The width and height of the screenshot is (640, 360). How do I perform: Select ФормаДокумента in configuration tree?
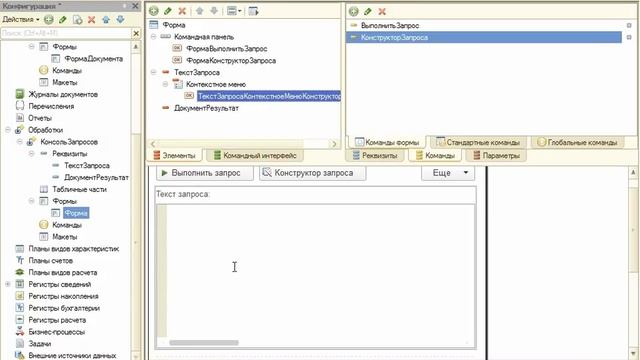click(93, 58)
